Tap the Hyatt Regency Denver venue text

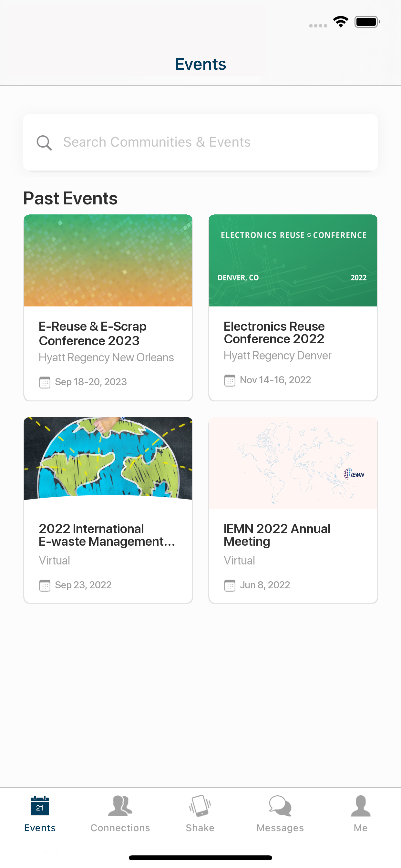tap(278, 356)
